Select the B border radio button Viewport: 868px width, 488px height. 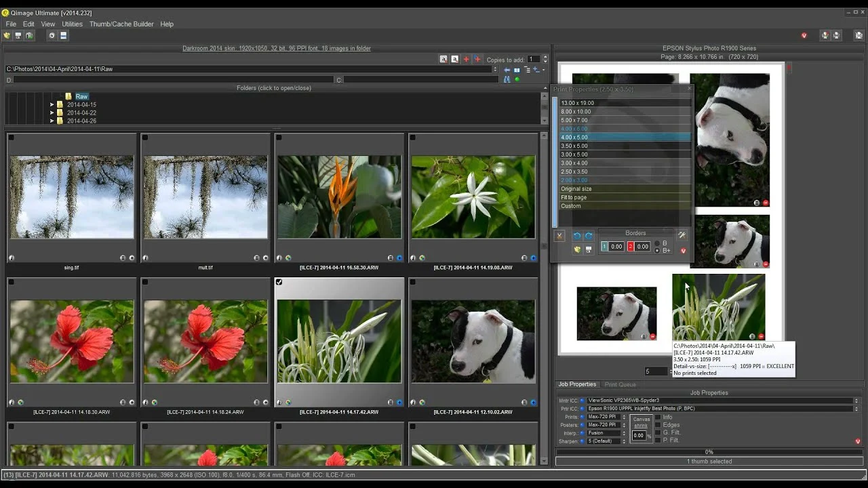657,243
